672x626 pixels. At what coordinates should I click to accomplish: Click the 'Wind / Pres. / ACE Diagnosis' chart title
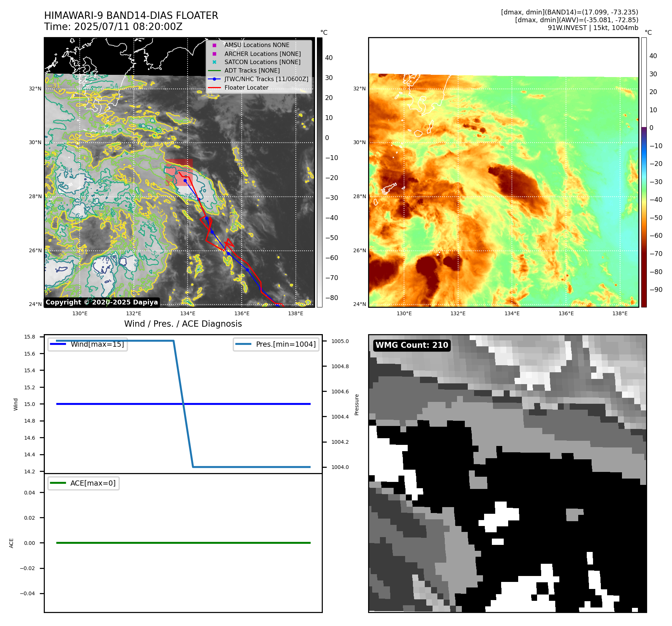(183, 324)
